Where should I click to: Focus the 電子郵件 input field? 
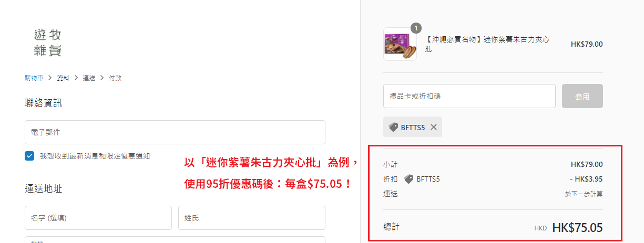(175, 132)
